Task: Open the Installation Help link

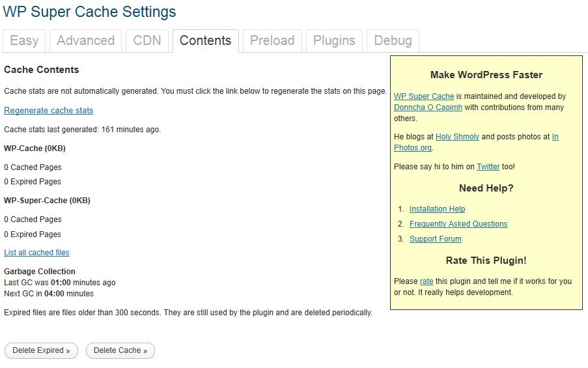Action: (x=437, y=209)
